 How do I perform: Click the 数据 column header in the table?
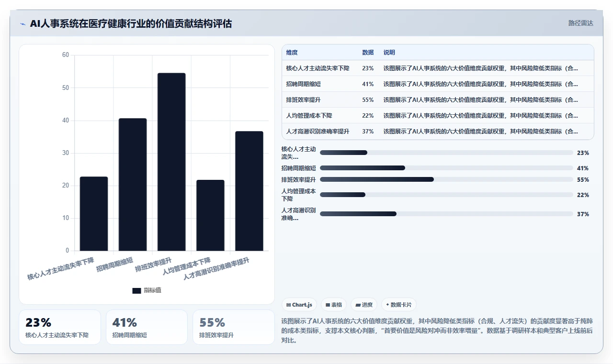(x=368, y=53)
